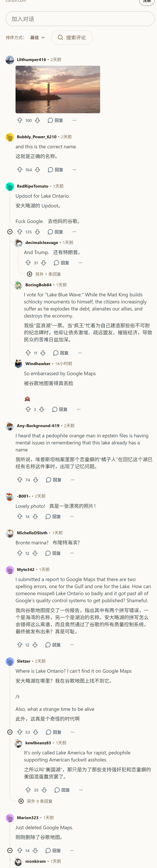Collapse RedRipeTomato's comment thread
157x868 pixels.
point(10,231)
